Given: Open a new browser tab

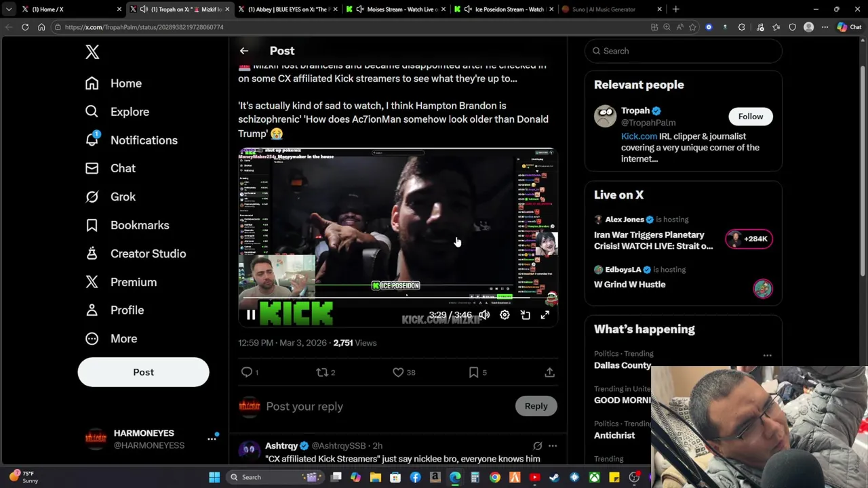Looking at the screenshot, I should (675, 9).
